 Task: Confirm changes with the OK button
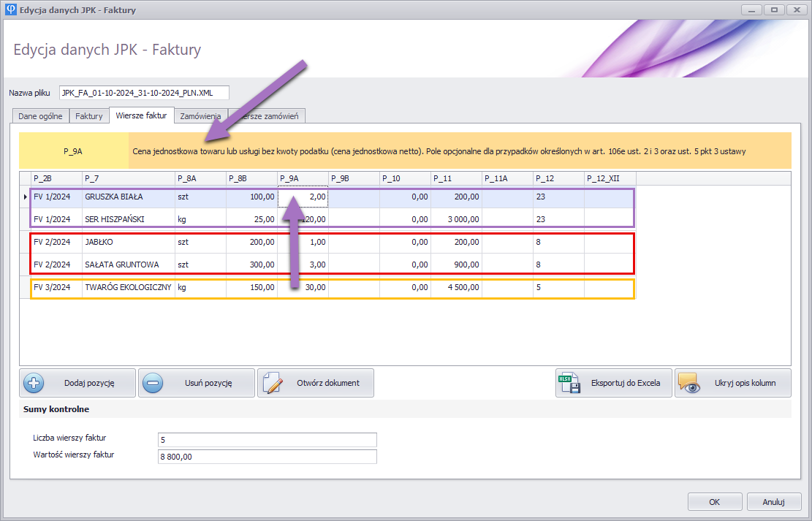715,502
